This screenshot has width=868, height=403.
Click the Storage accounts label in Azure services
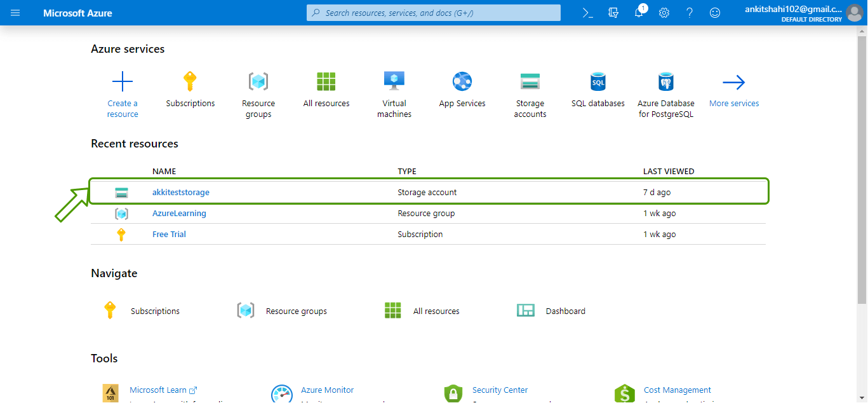tap(530, 109)
